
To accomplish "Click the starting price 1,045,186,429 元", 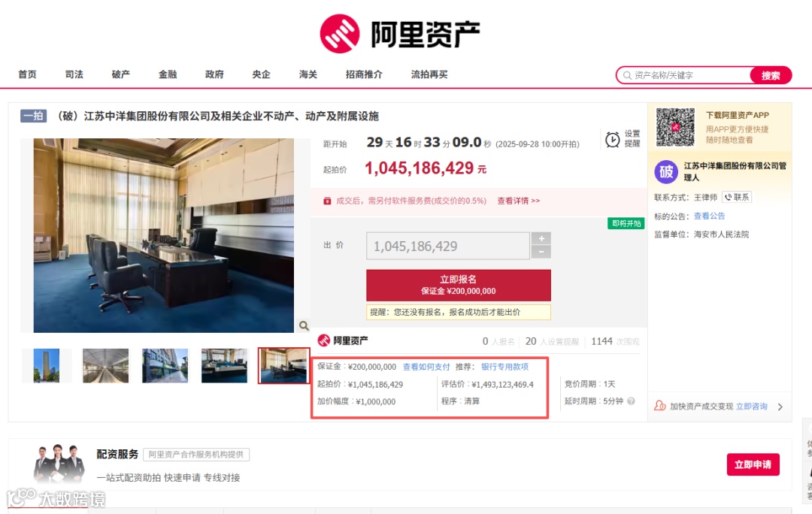I will click(426, 168).
